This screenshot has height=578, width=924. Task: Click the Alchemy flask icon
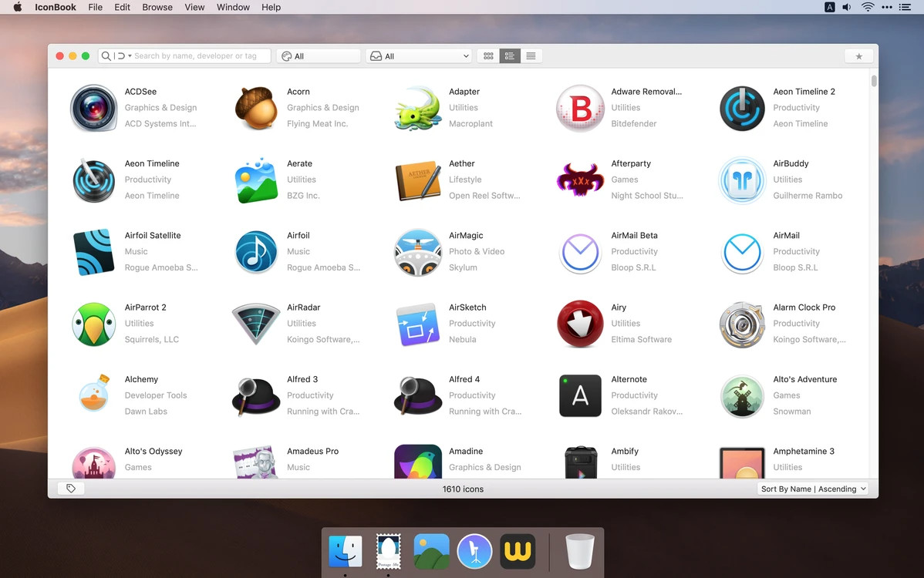coord(93,393)
